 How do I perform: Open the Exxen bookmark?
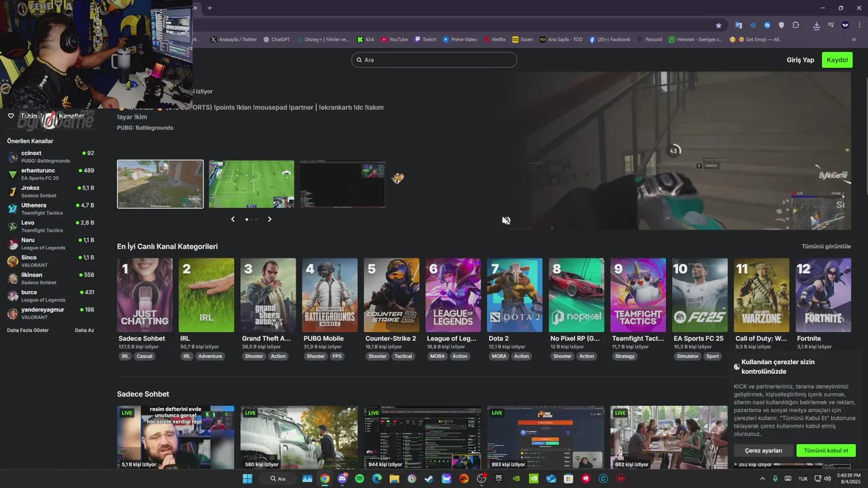(x=523, y=39)
